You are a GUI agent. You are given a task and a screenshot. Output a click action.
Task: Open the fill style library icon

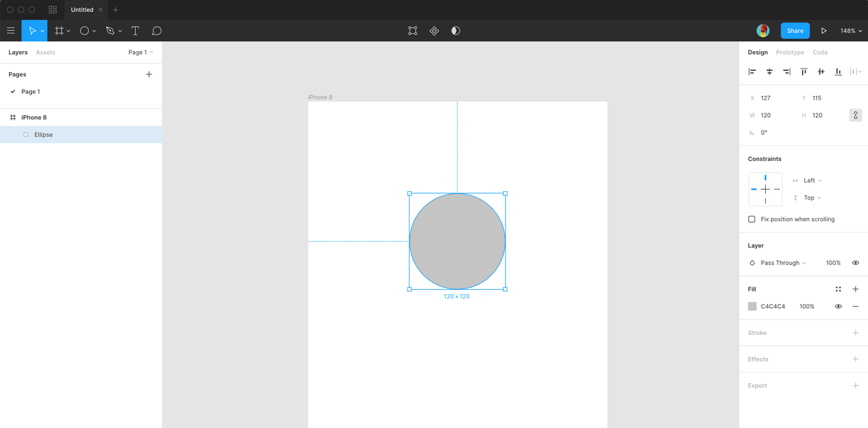(838, 289)
